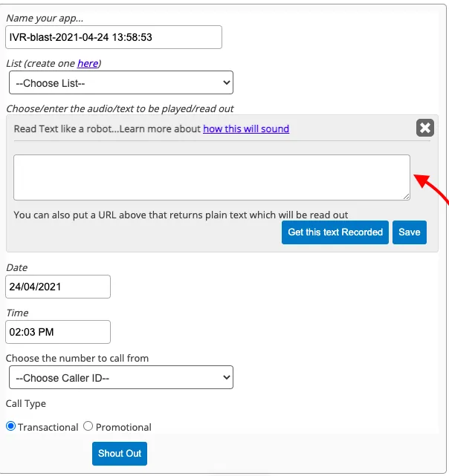Click the URL plain text hint sentence
This screenshot has width=449, height=476.
click(x=181, y=215)
